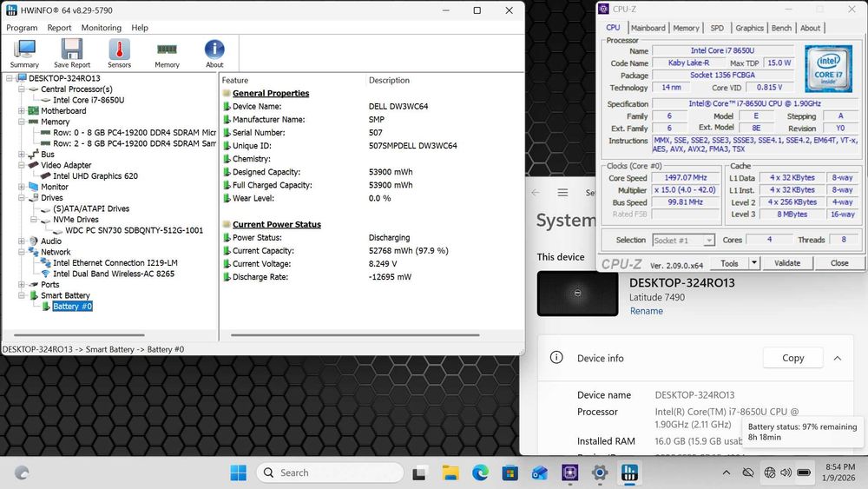Switch to the About tab in CPU-Z

[x=810, y=28]
